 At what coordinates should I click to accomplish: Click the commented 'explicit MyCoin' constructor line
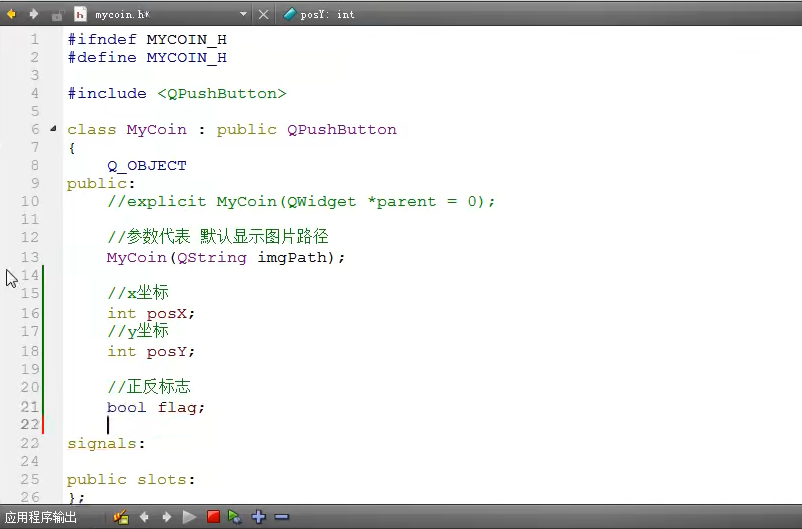pyautogui.click(x=301, y=202)
